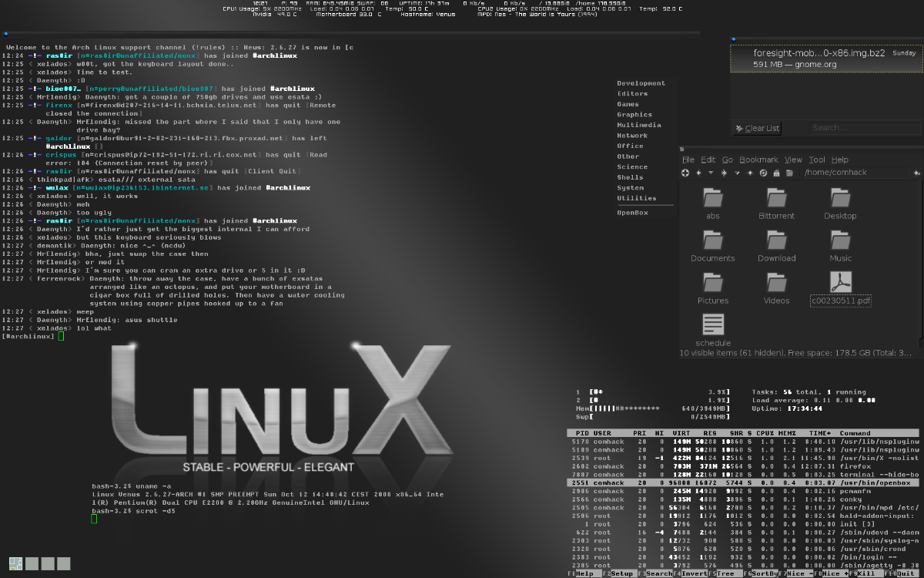This screenshot has width=924, height=578.
Task: Go forward in the file manager toolbar
Action: (x=724, y=173)
